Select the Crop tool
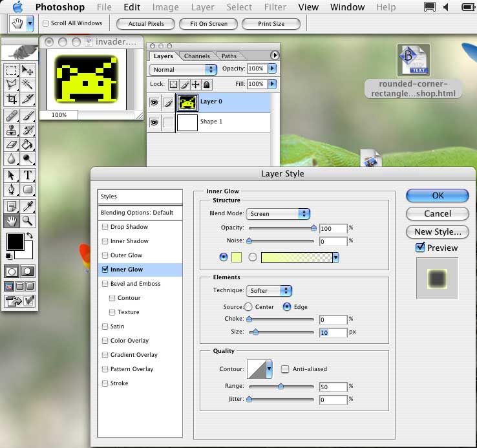The width and height of the screenshot is (477, 448). click(12, 99)
